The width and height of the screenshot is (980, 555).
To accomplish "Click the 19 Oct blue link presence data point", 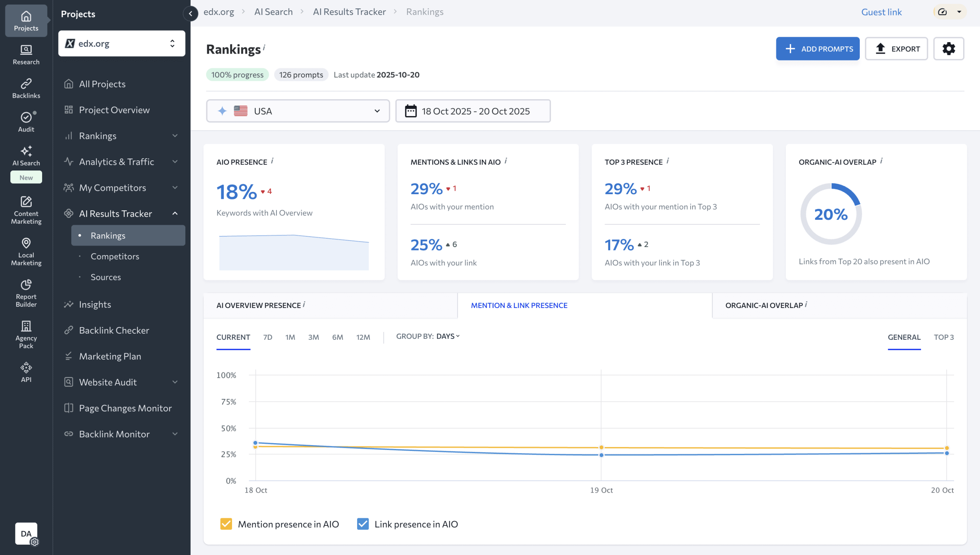I will tap(601, 455).
